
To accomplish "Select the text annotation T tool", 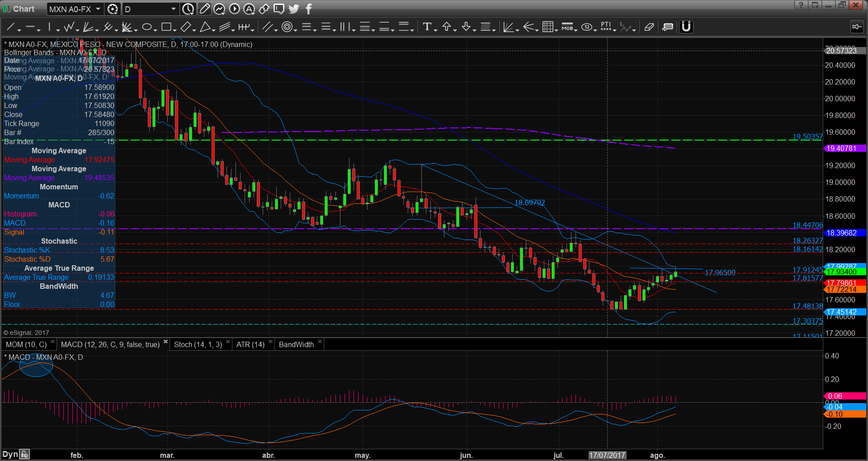I will (427, 27).
